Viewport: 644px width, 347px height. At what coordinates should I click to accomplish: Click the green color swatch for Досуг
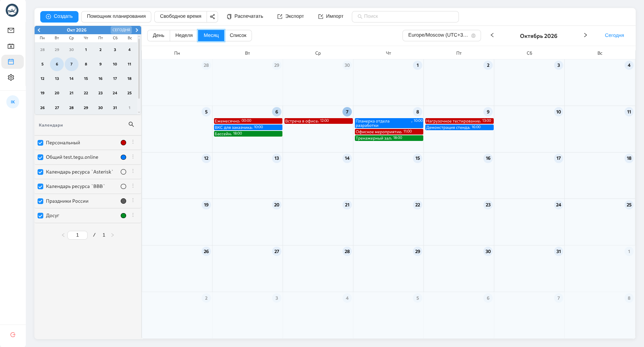tap(123, 216)
